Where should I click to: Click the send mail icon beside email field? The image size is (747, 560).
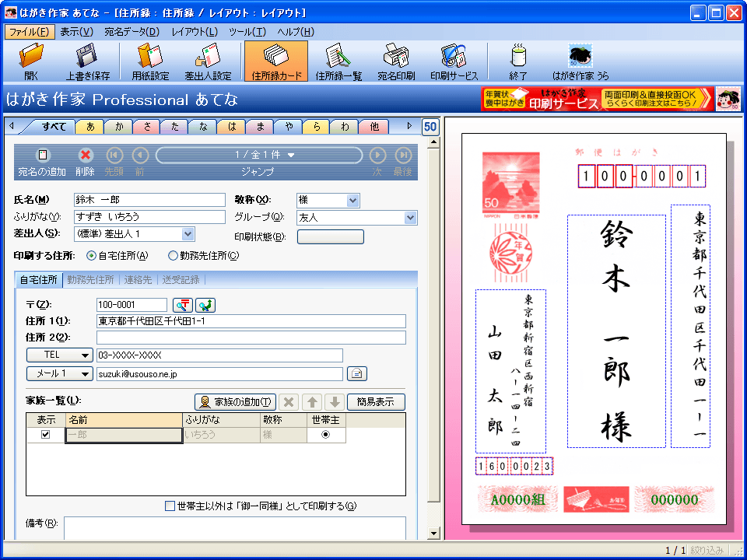point(357,374)
